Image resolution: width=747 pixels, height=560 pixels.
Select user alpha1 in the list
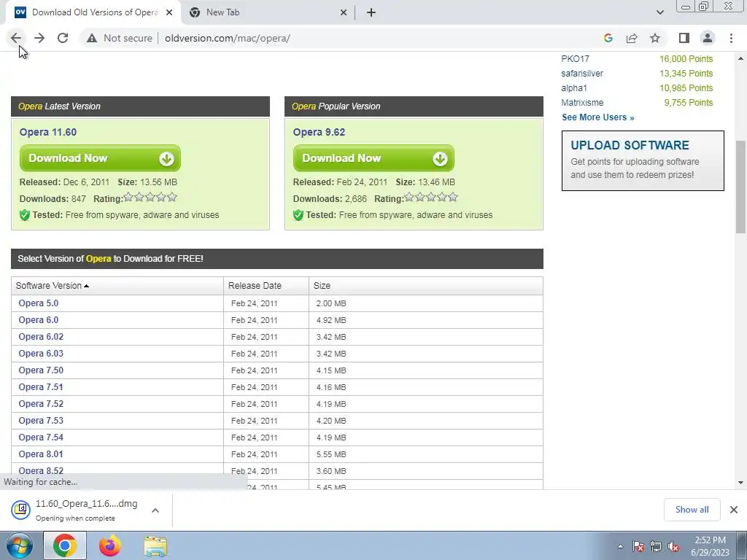574,88
